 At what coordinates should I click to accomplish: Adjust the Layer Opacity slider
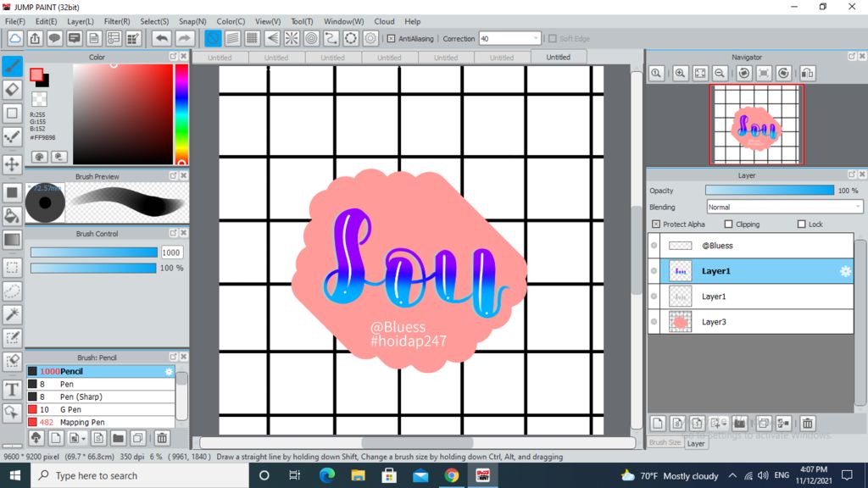pos(770,191)
